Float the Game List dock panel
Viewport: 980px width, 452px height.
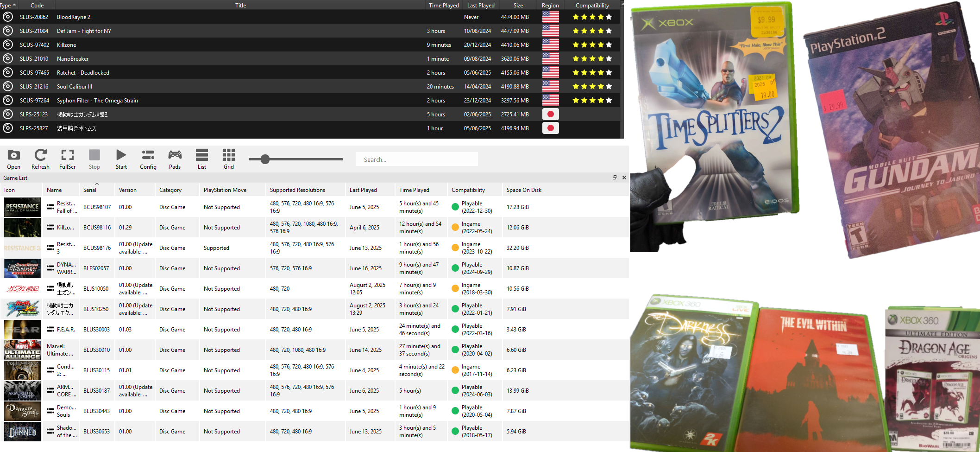point(615,178)
